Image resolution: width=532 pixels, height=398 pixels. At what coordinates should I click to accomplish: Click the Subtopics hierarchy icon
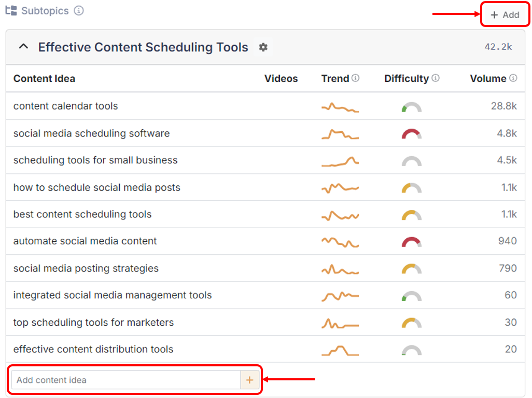[10, 10]
